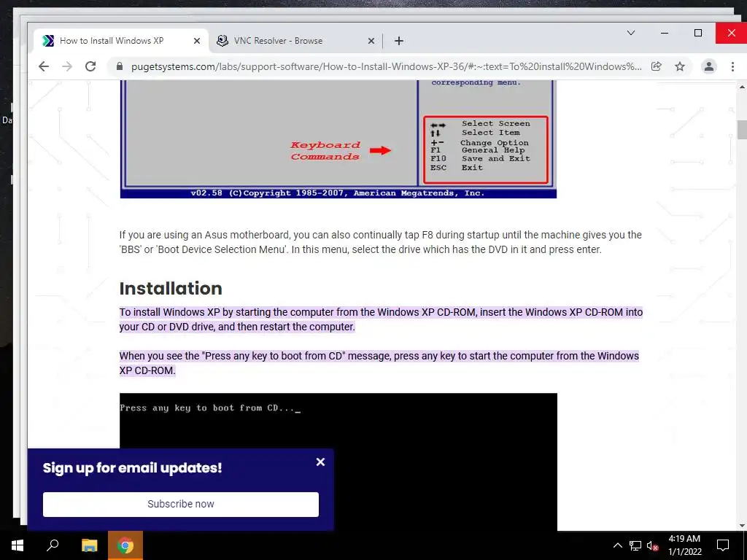Maximize the Chrome window

coord(698,33)
